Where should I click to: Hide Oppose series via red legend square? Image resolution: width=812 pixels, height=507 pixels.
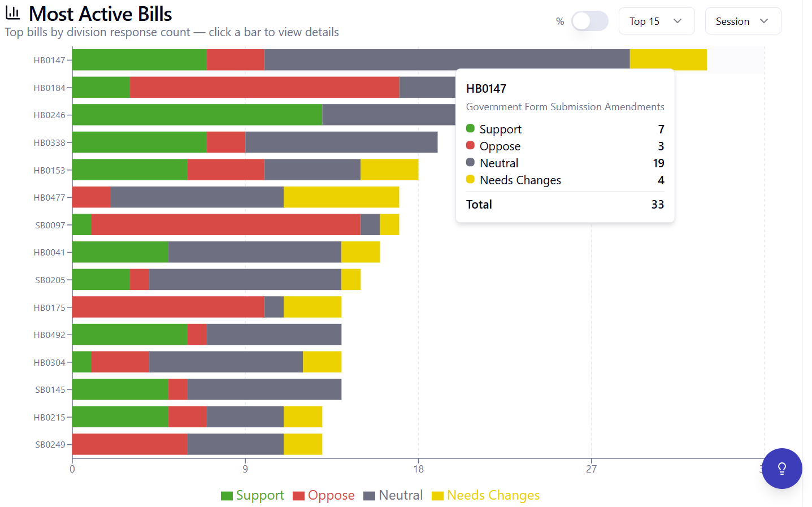coord(298,496)
